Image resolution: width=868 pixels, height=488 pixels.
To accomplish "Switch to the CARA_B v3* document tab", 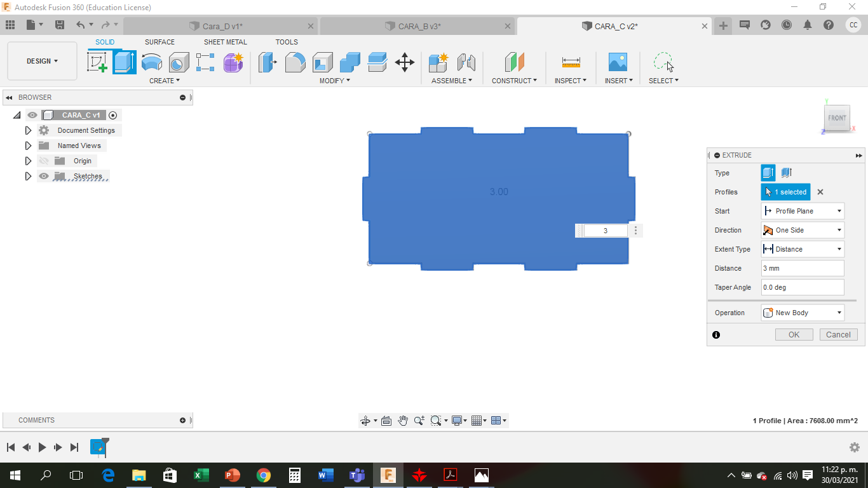I will point(418,26).
